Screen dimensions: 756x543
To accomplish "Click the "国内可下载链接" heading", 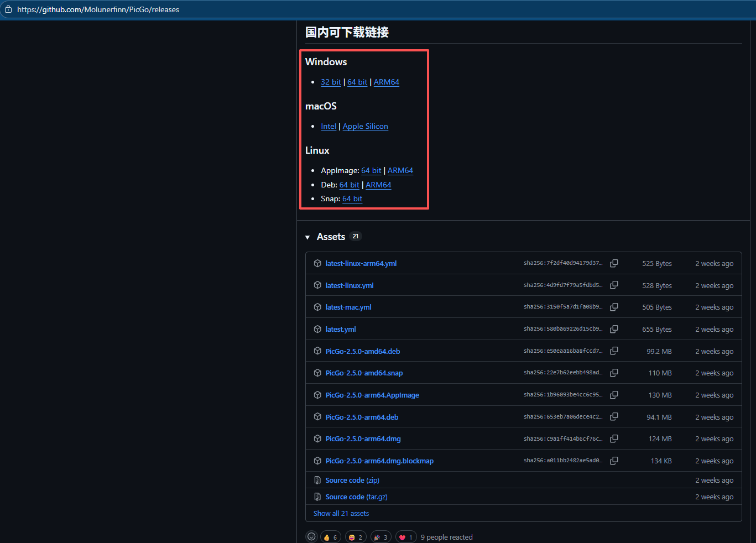I will tap(347, 32).
